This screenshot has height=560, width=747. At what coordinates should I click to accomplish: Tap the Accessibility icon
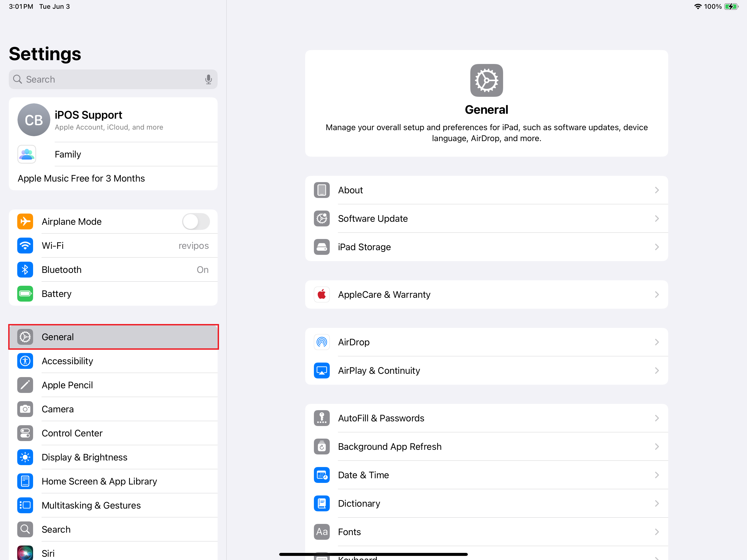[25, 361]
